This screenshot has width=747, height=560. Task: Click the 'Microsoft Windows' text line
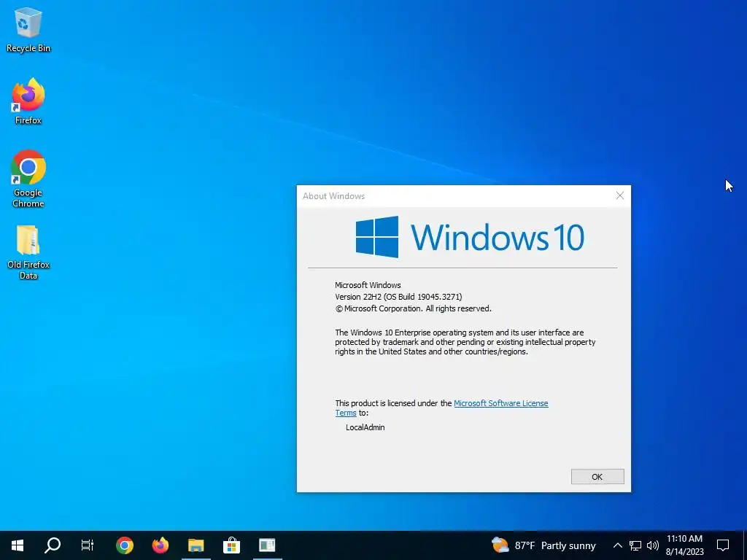click(x=368, y=285)
